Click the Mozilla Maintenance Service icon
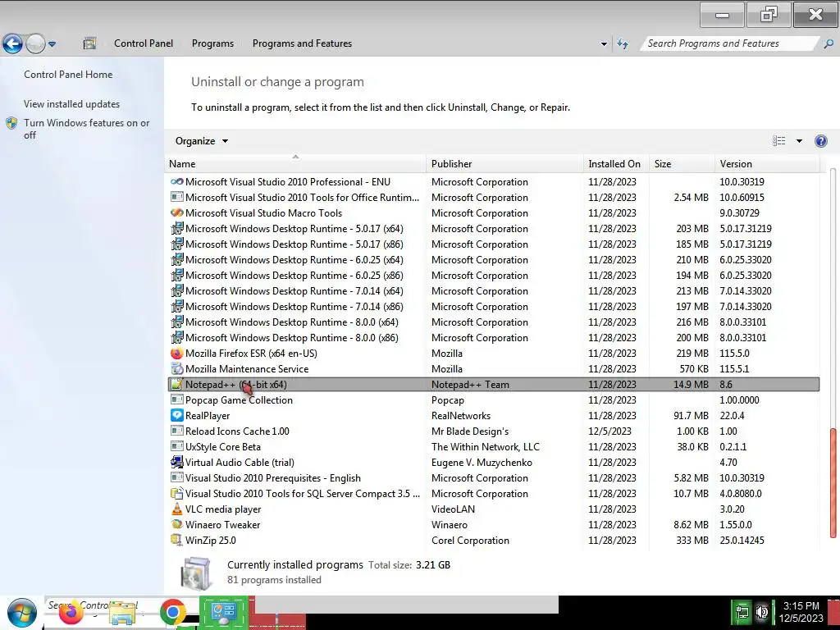The height and width of the screenshot is (630, 840). pyautogui.click(x=177, y=369)
